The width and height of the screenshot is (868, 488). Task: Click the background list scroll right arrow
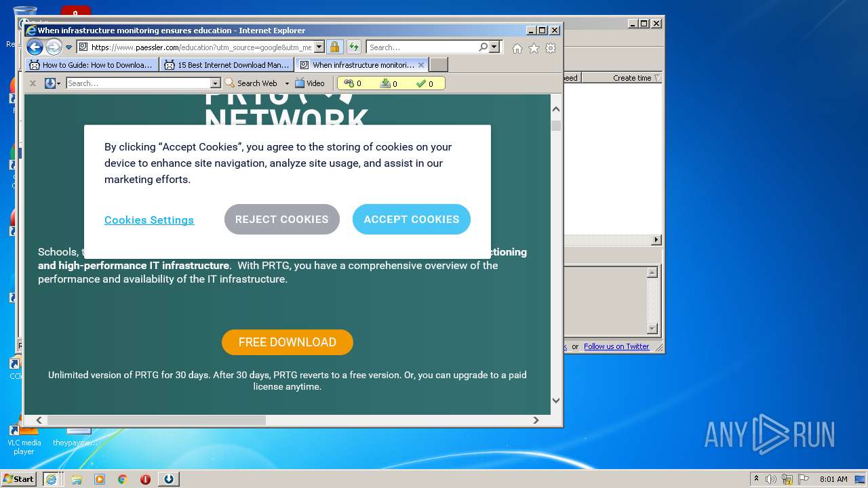656,240
